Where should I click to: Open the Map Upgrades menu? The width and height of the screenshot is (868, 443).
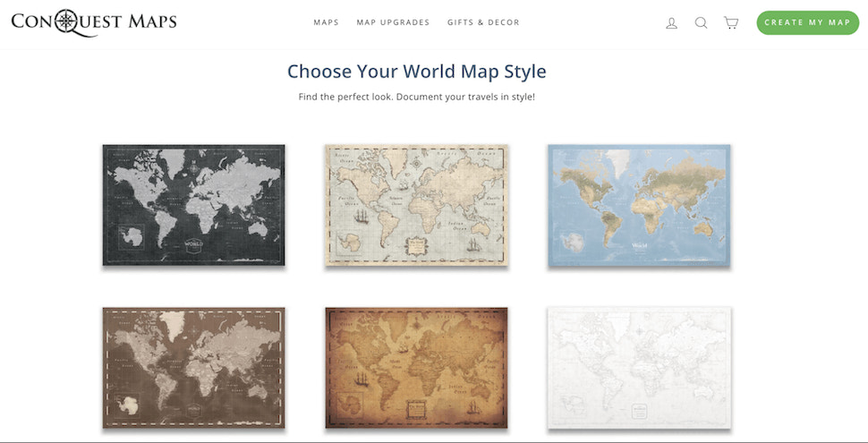[393, 22]
